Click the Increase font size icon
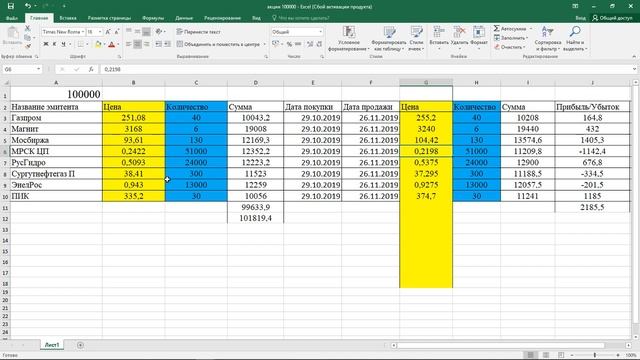This screenshot has width=640, height=360. point(108,32)
